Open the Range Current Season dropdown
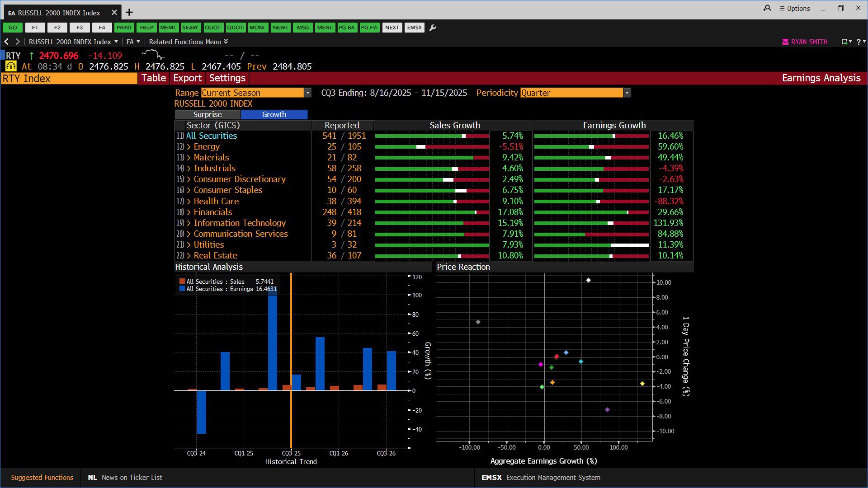 pyautogui.click(x=307, y=93)
